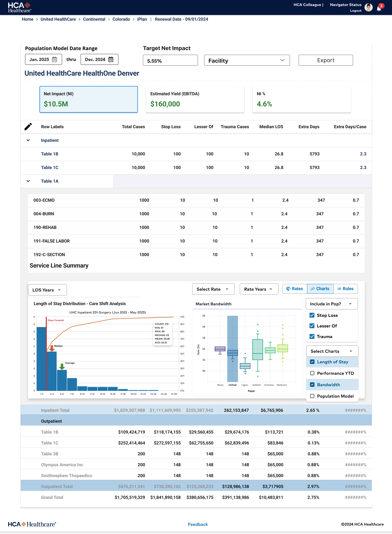Collapse the Inpatient section chevron
Image resolution: width=392 pixels, height=534 pixels.
point(28,140)
